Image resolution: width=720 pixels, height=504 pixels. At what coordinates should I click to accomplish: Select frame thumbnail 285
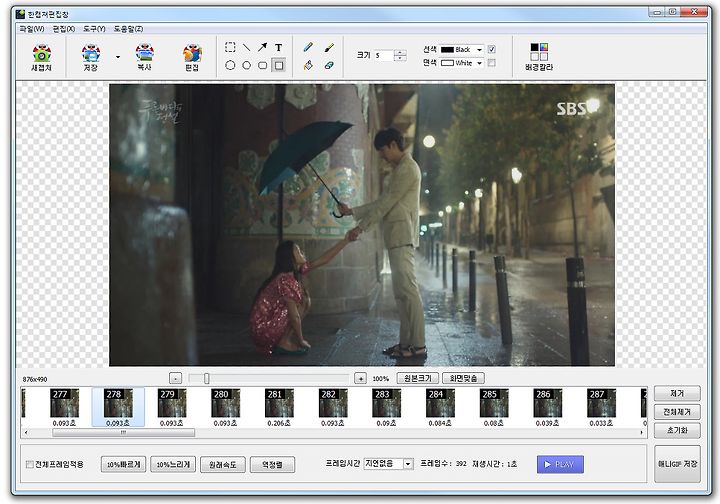494,403
